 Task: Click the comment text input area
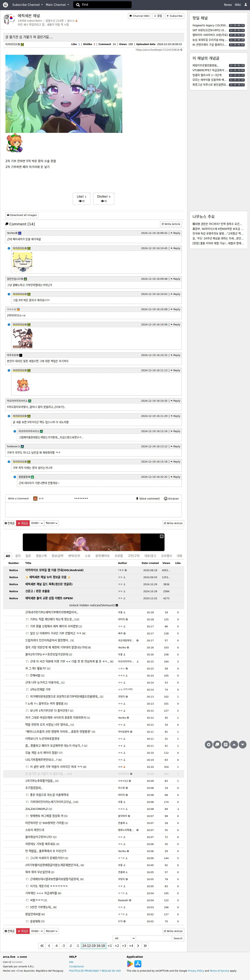93,510
